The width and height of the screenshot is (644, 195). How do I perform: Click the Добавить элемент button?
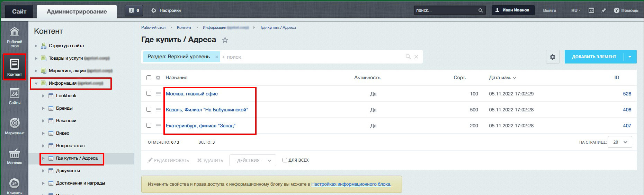[x=594, y=57]
